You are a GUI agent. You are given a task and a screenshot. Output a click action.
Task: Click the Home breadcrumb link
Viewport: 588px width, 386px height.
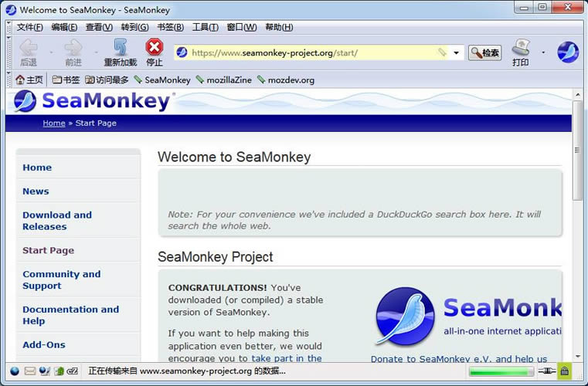[54, 124]
